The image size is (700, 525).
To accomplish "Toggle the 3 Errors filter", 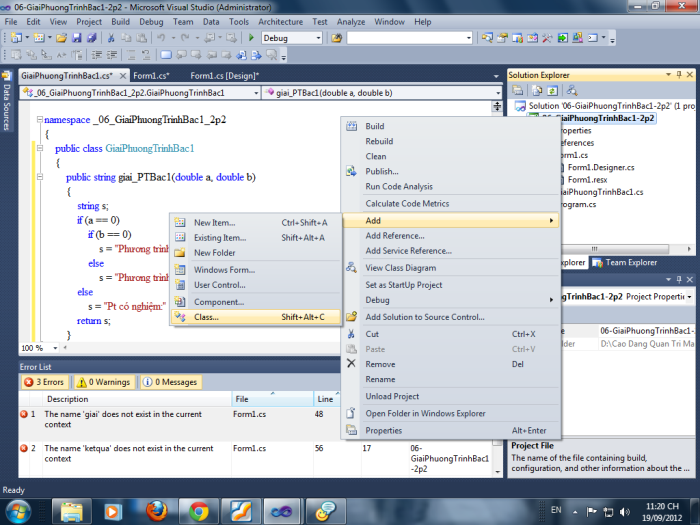I will [x=45, y=382].
